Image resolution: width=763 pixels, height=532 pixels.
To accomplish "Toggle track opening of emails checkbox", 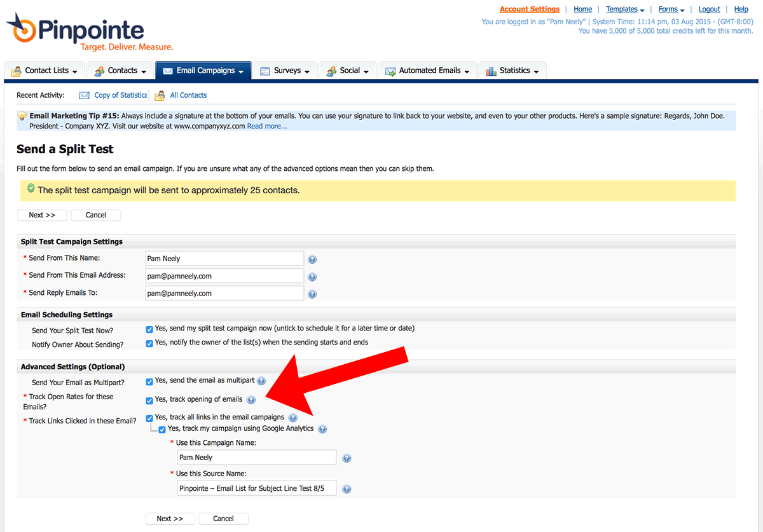I will pyautogui.click(x=149, y=400).
